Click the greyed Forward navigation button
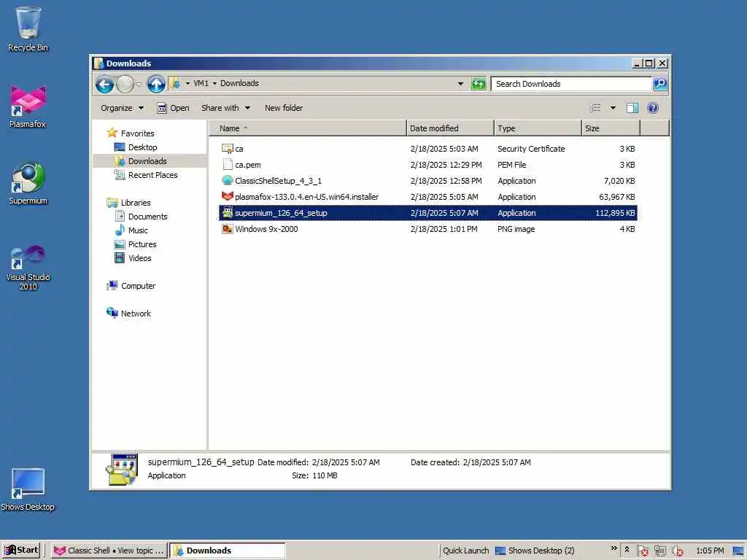The image size is (747, 560). (125, 85)
